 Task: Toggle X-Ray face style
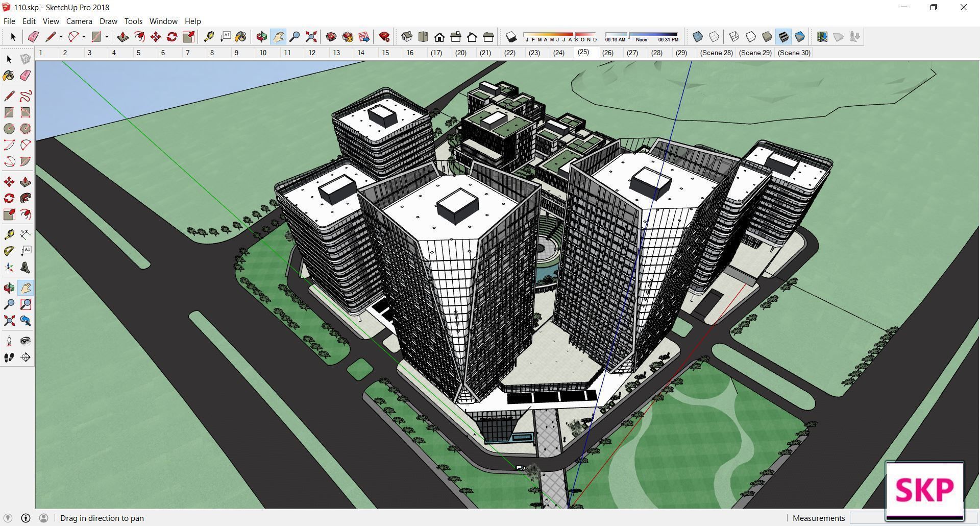[x=698, y=37]
